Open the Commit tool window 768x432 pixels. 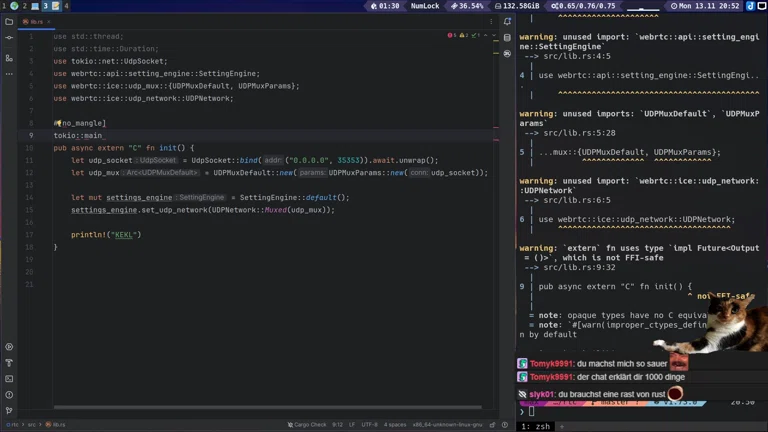(9, 37)
